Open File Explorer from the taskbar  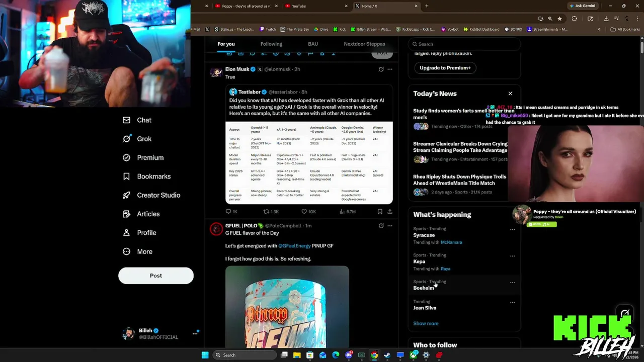(x=297, y=355)
